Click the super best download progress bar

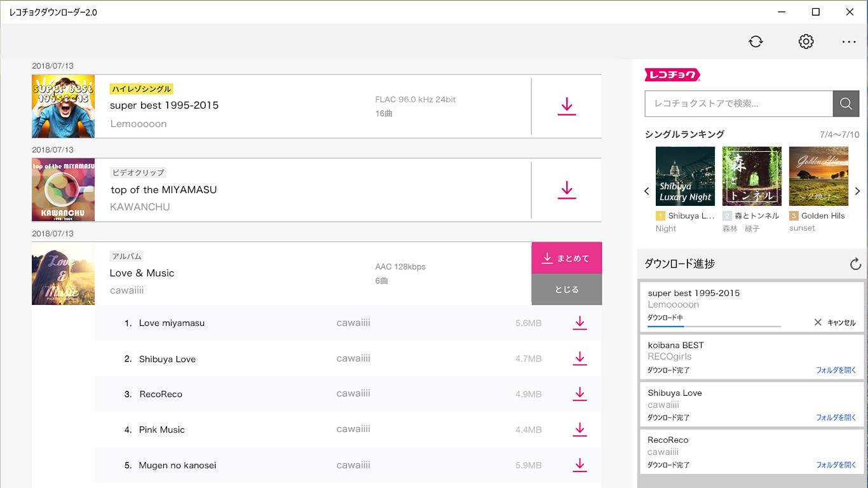point(714,326)
